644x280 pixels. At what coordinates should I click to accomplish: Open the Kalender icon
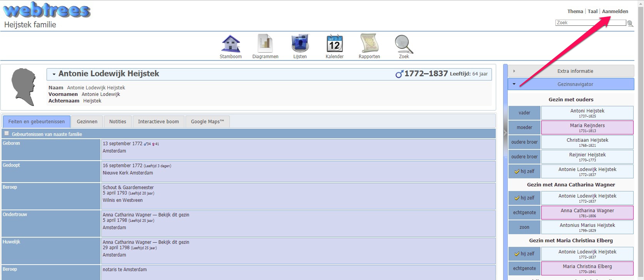[x=335, y=44]
